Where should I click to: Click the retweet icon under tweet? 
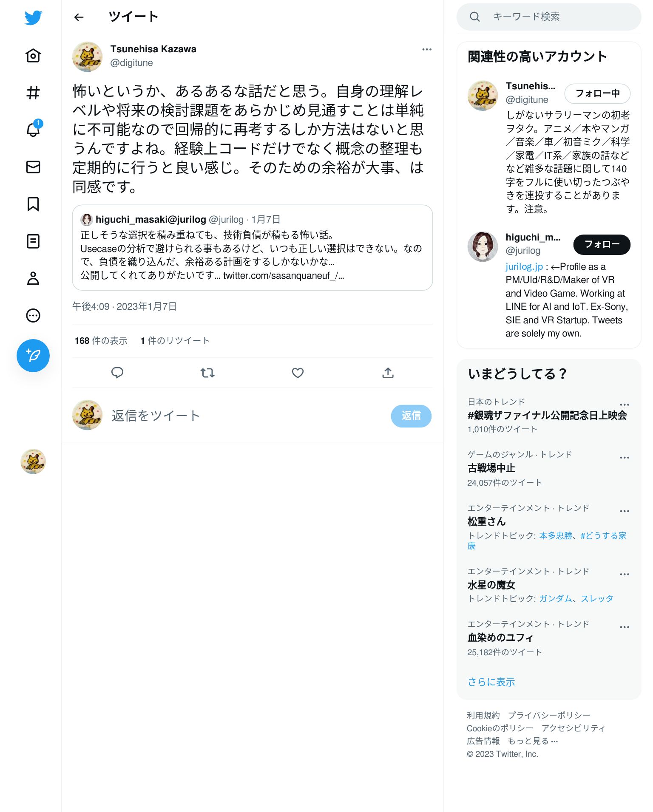pyautogui.click(x=207, y=373)
